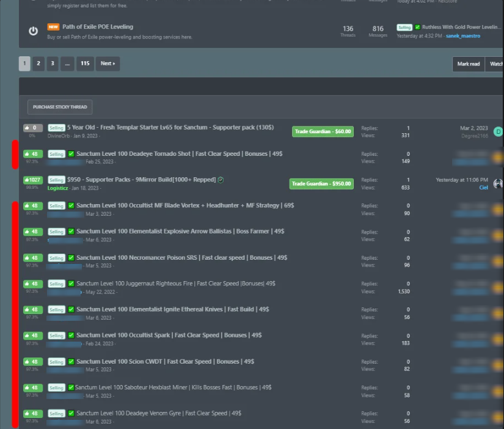Click Selling tag on Occultist Spark thread
This screenshot has width=504, height=429.
pyautogui.click(x=57, y=335)
